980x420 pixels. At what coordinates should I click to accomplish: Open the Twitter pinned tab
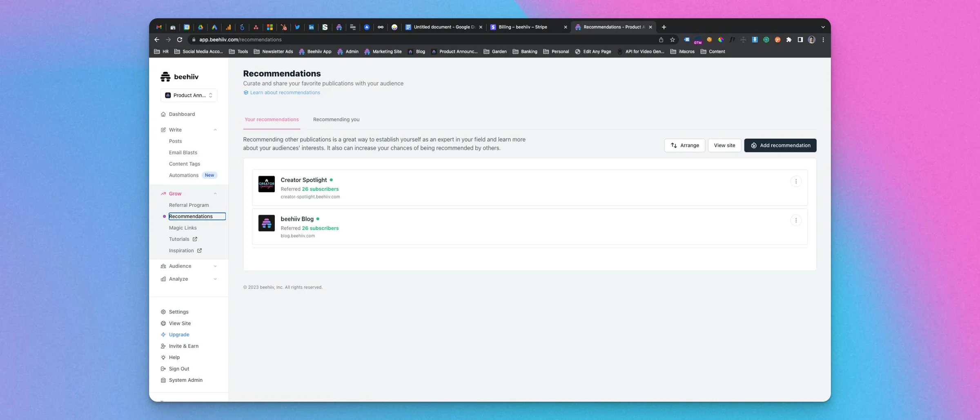coord(297,27)
